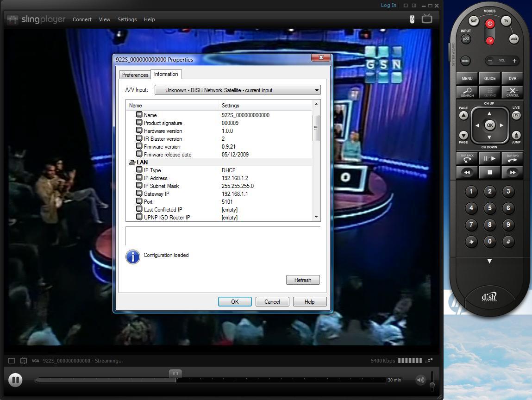The image size is (532, 400).
Task: Click Rewind button on remote
Action: pos(467,172)
